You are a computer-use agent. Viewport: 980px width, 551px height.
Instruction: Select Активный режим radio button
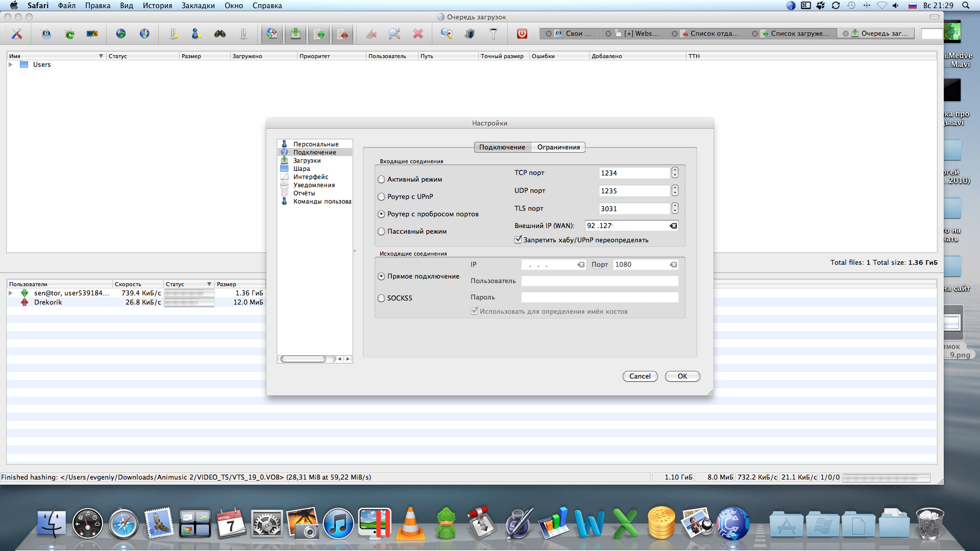click(x=381, y=180)
